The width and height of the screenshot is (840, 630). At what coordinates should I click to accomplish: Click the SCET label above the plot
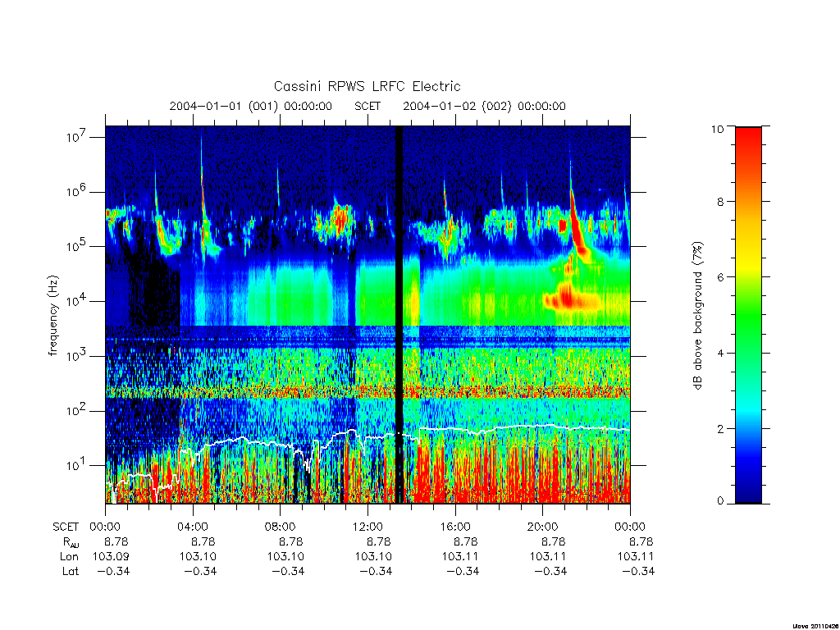click(367, 106)
